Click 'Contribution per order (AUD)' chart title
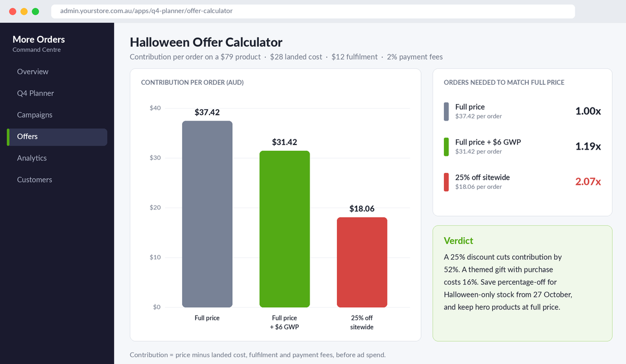Image resolution: width=626 pixels, height=364 pixels. (x=192, y=82)
